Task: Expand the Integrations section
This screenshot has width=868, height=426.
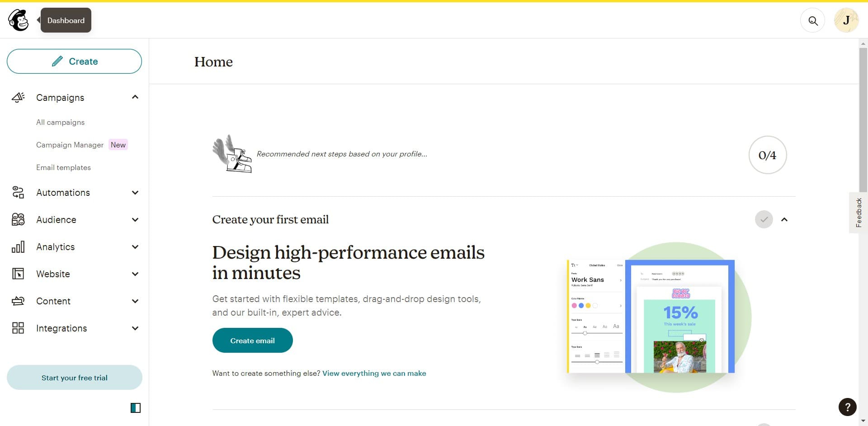Action: [135, 328]
